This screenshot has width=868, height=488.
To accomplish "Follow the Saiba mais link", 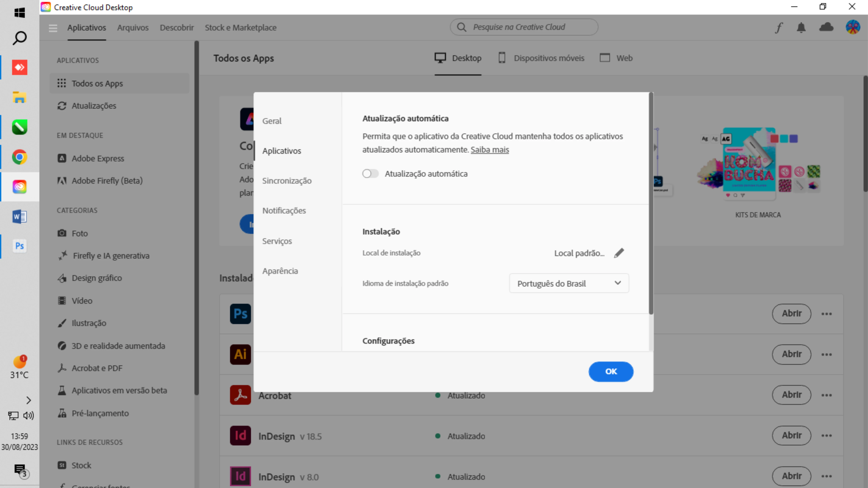I will click(x=490, y=150).
